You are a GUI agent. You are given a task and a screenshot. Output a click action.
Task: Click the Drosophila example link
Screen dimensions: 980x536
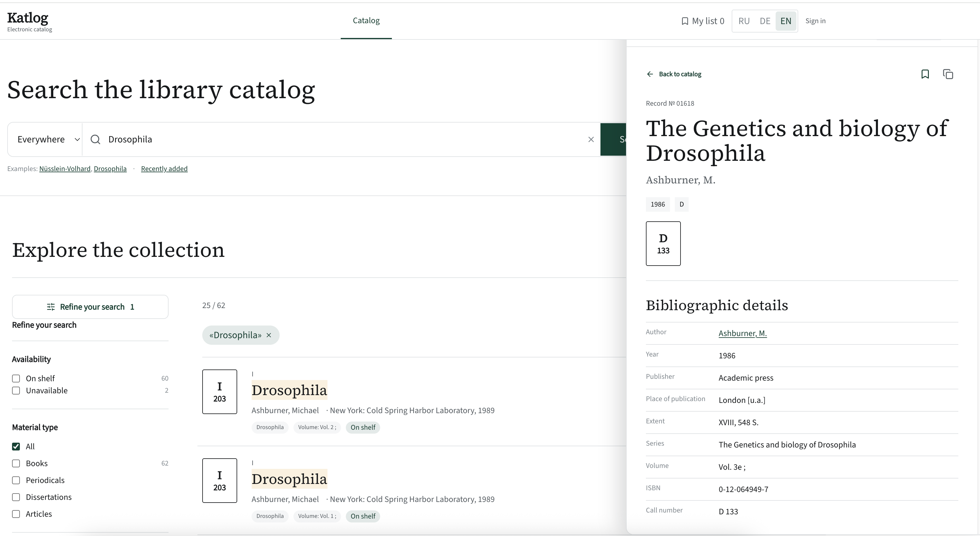pyautogui.click(x=110, y=169)
